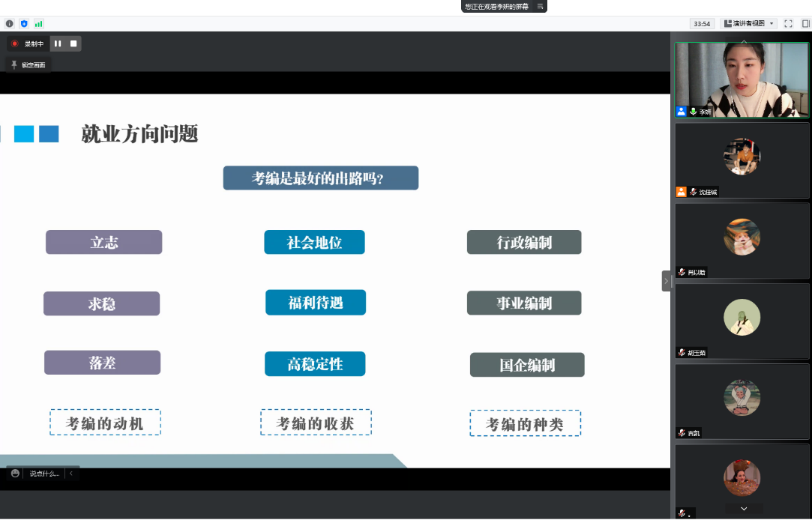
Task: Pause the meeting recording
Action: pyautogui.click(x=58, y=43)
